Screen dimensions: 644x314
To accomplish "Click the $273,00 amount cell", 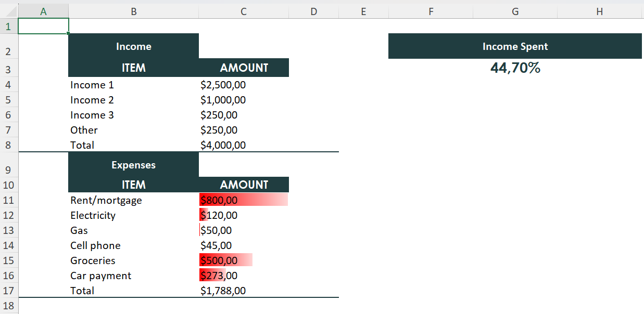I will coord(244,276).
